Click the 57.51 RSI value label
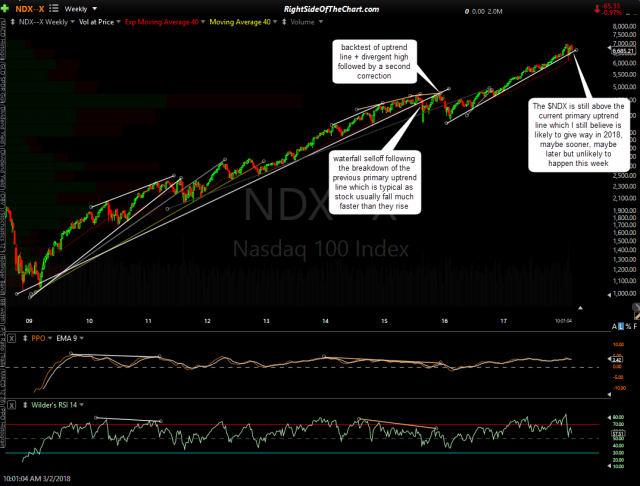The width and height of the screenshot is (640, 486). [618, 434]
